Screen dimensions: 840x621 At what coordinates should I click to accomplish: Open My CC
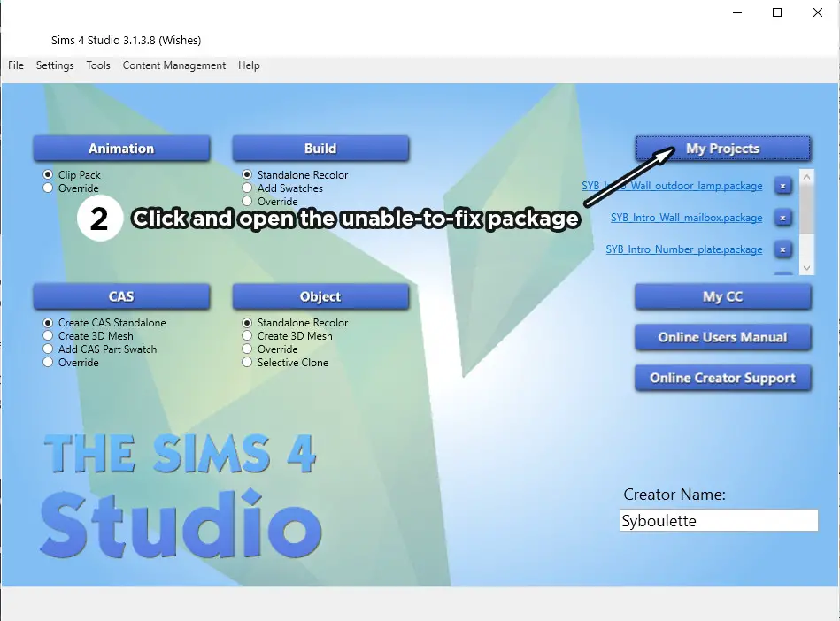point(722,296)
